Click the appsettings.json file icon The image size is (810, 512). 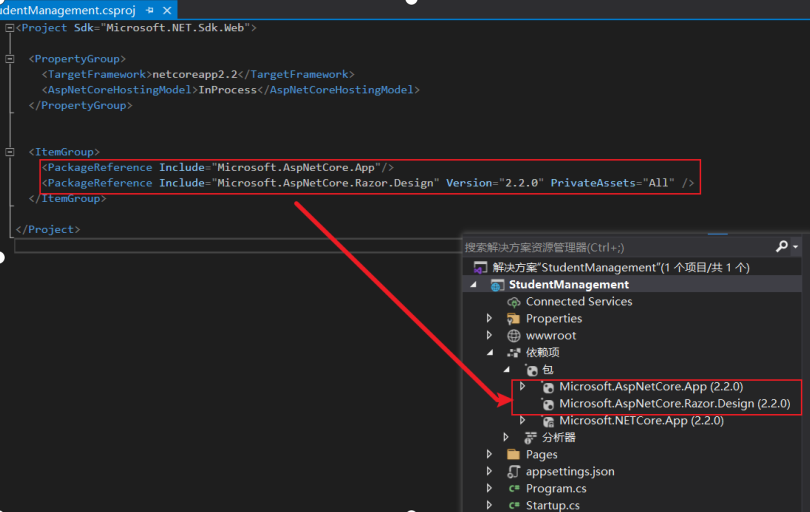coord(513,472)
